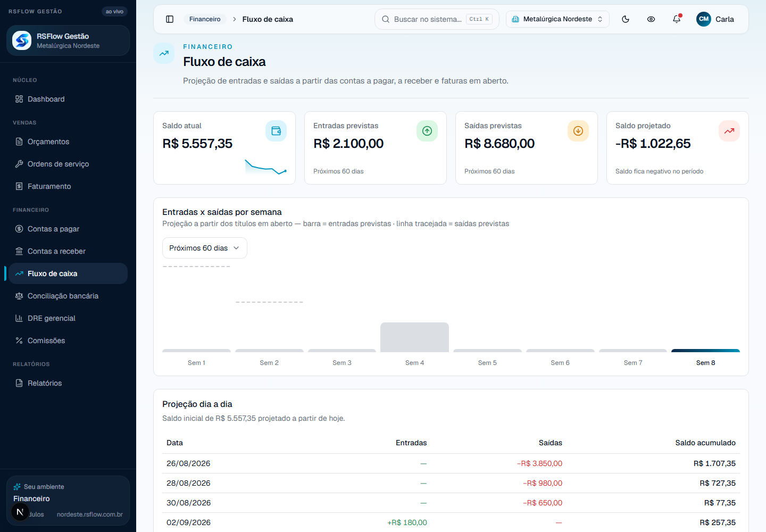Navigate to Relatórios in the sidebar
The image size is (766, 532).
[68, 383]
